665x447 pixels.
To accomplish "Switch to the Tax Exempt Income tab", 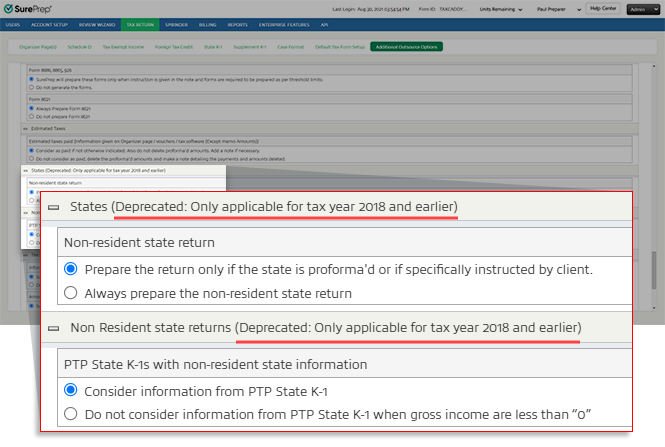I will click(x=123, y=47).
